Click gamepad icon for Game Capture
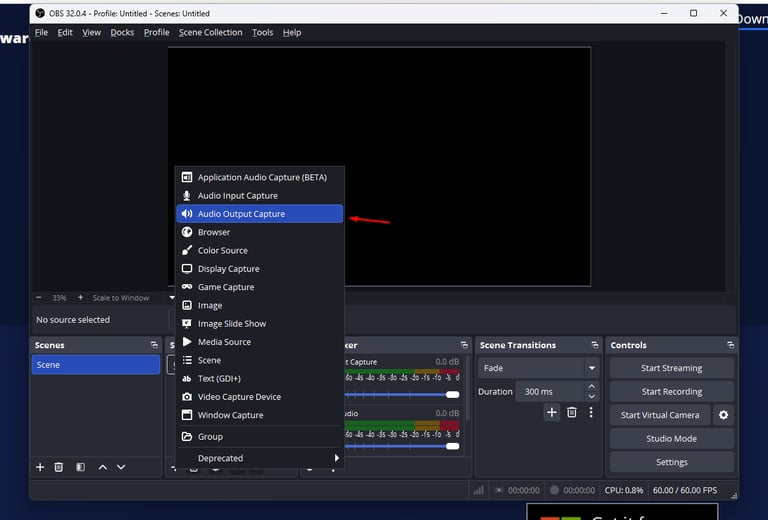The height and width of the screenshot is (520, 768). click(187, 287)
